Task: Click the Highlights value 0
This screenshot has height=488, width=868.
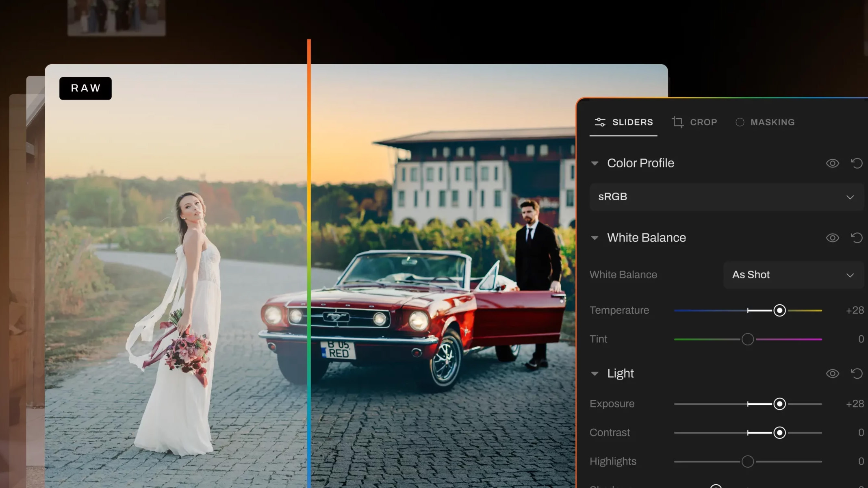Action: pos(861,462)
